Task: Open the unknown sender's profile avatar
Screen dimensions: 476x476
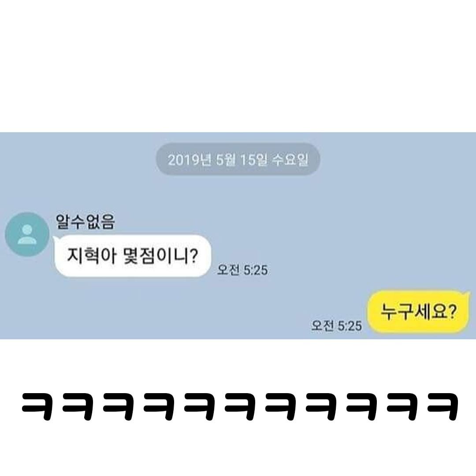Action: pos(27,234)
